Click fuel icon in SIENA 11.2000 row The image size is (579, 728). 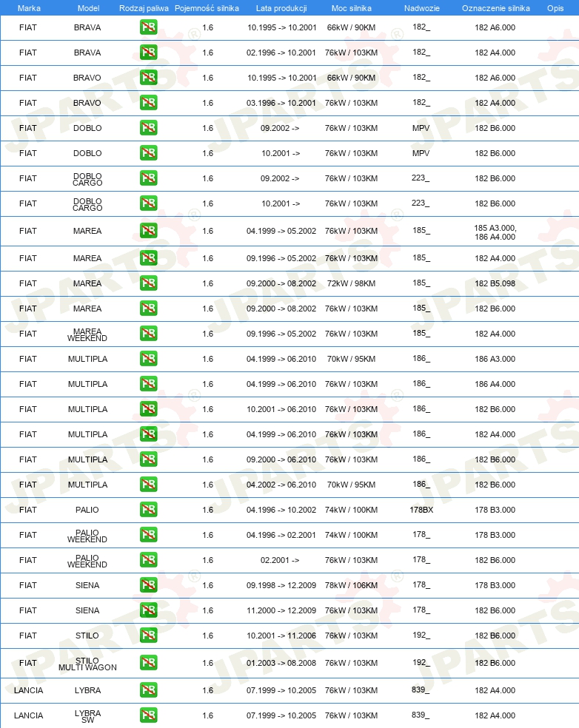point(149,610)
